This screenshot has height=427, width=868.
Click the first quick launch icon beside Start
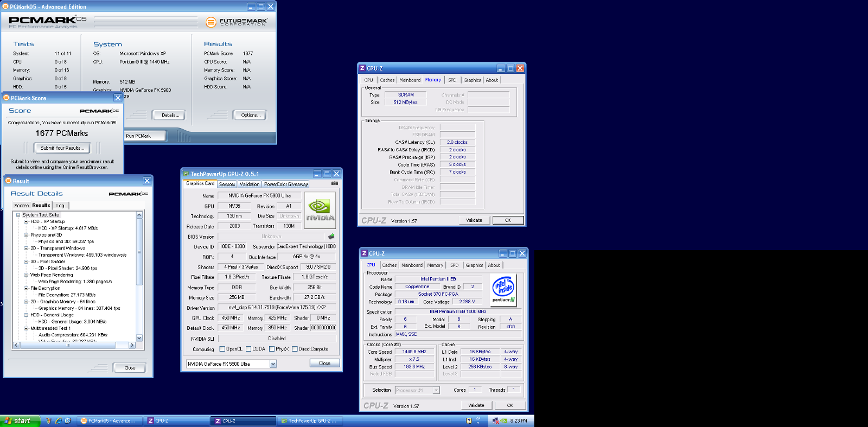click(49, 420)
